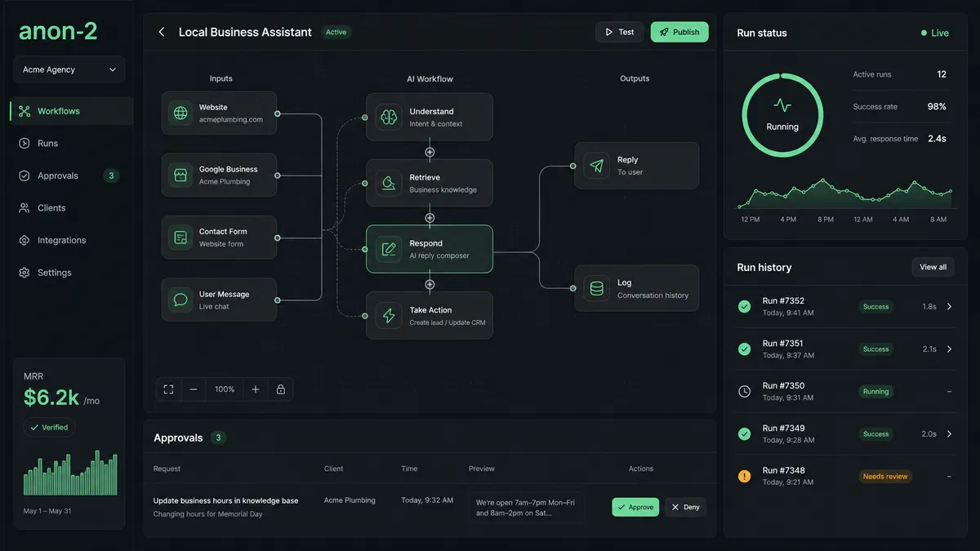Expand Run #7352 details chevron
This screenshot has width=980, height=551.
(949, 307)
